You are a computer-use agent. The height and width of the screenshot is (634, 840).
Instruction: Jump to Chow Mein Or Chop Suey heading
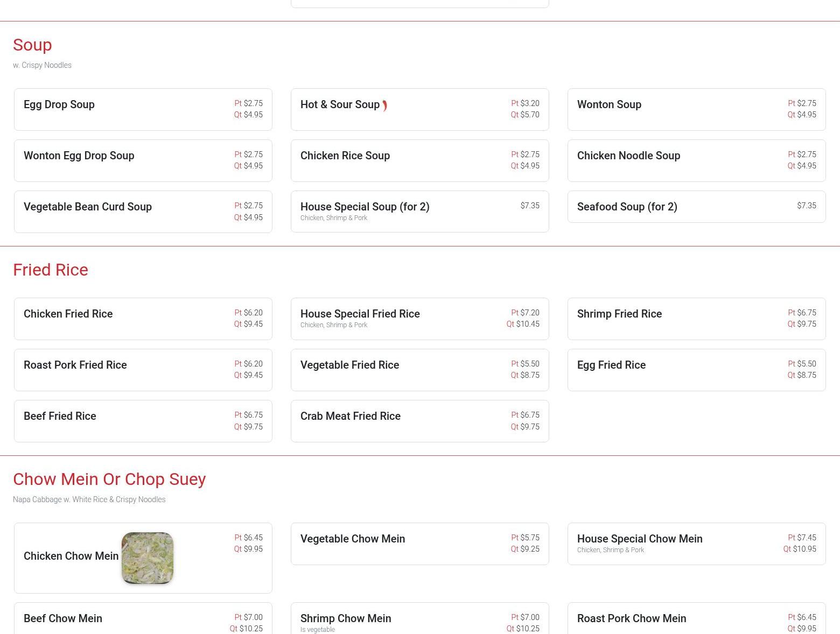(x=109, y=480)
